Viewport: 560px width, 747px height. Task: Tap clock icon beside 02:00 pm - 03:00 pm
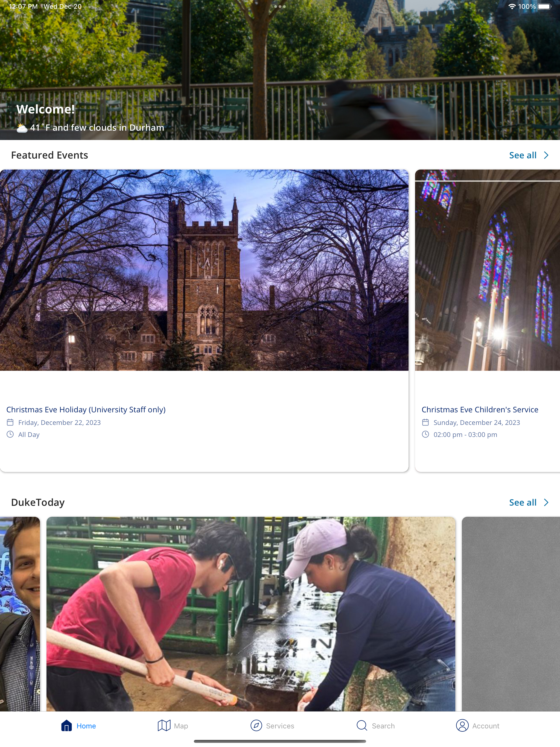tap(425, 434)
